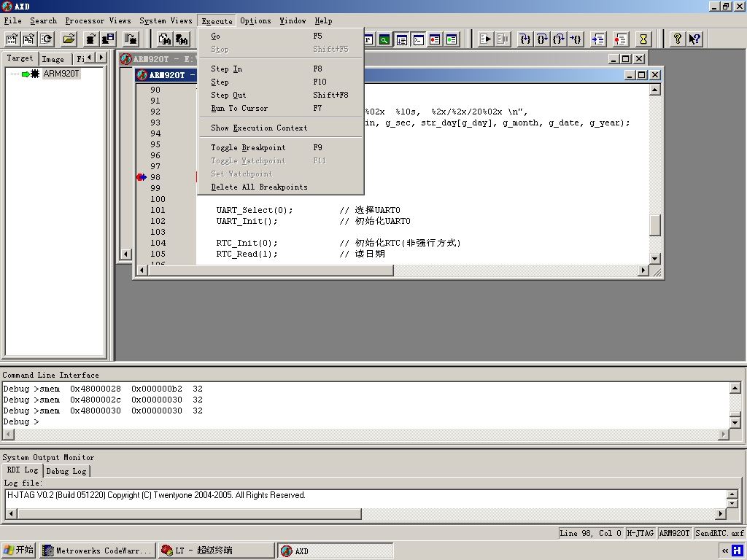Choose Delete All Breakpoints menu entry

tap(281, 187)
